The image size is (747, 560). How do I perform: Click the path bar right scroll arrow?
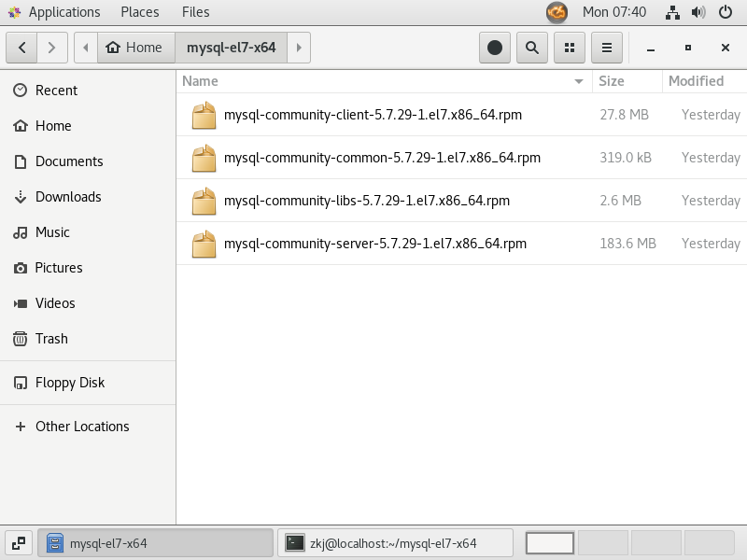(x=299, y=48)
